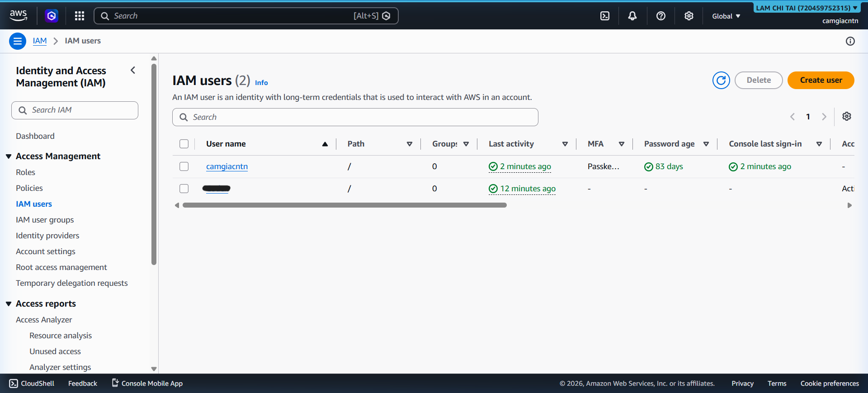
Task: Click the Create user button
Action: tap(821, 80)
